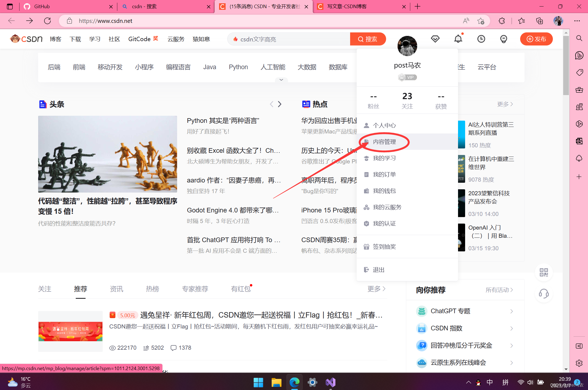This screenshot has width=588, height=390.
Task: Go to next 头条 slide arrow
Action: click(x=280, y=104)
